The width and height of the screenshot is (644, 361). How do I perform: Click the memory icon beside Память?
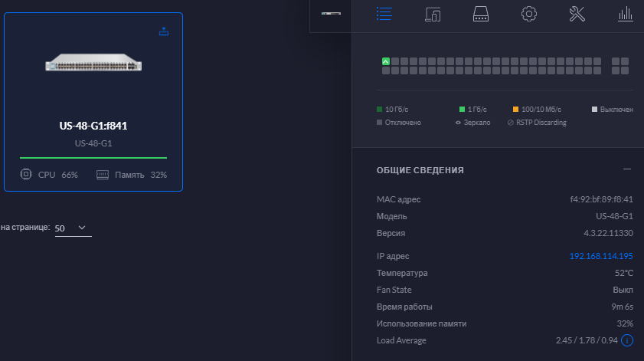pyautogui.click(x=103, y=175)
